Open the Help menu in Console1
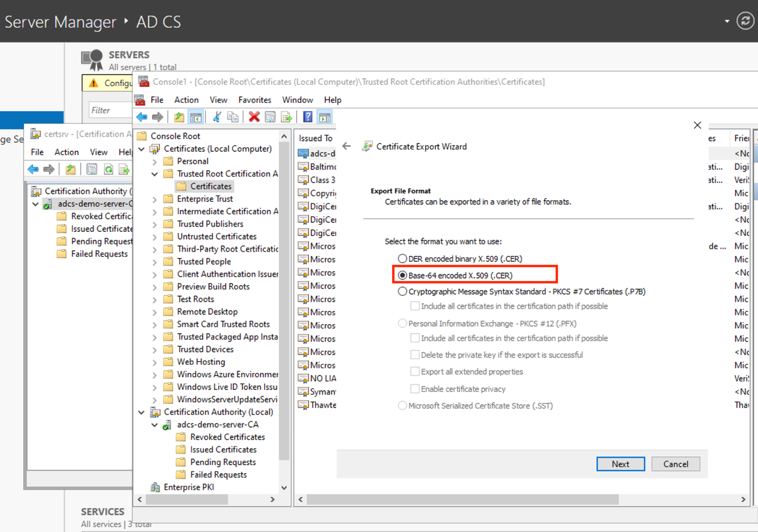Viewport: 758px width, 532px height. [x=333, y=100]
